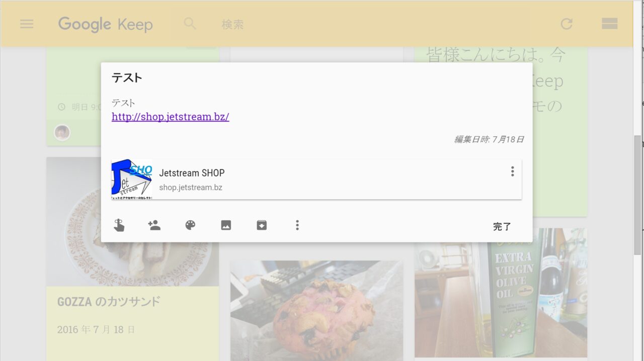Open the Jetstream SHOP link preview options

point(512,171)
